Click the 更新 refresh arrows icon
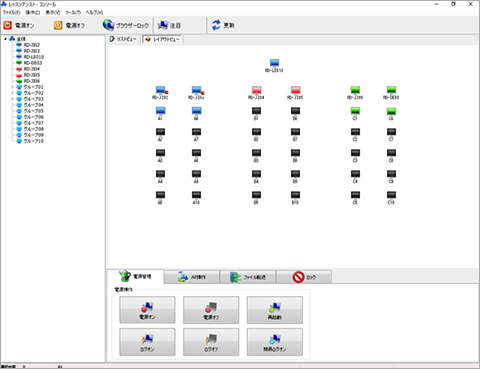Image resolution: width=480 pixels, height=369 pixels. [x=216, y=25]
